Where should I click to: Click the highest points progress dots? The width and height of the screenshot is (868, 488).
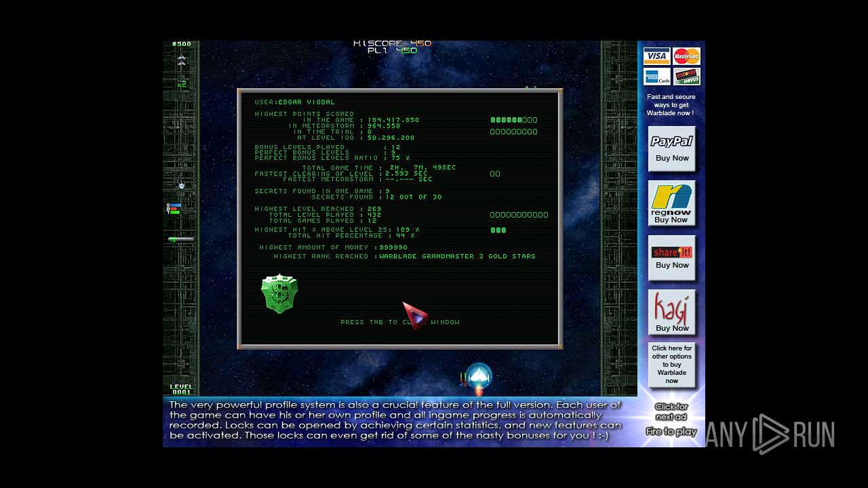click(x=514, y=120)
